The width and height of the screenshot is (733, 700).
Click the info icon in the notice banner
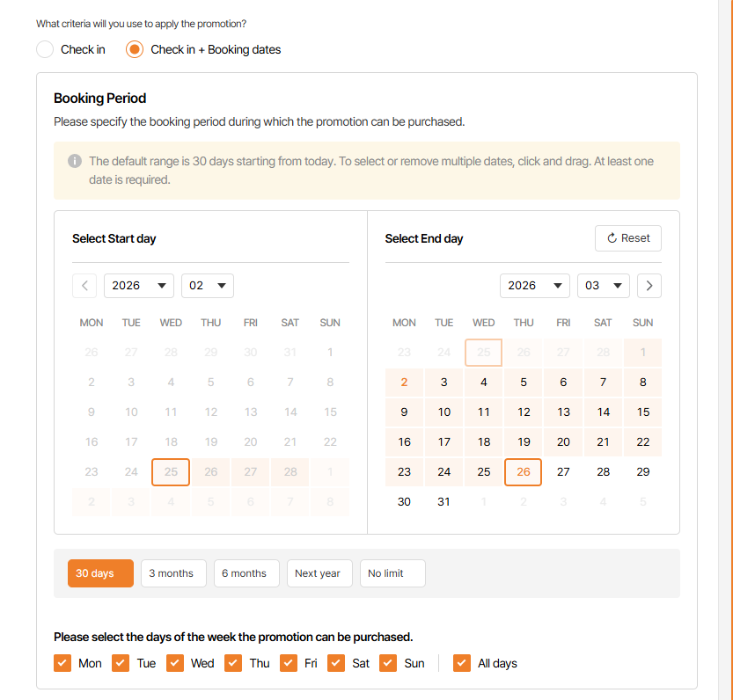point(75,162)
